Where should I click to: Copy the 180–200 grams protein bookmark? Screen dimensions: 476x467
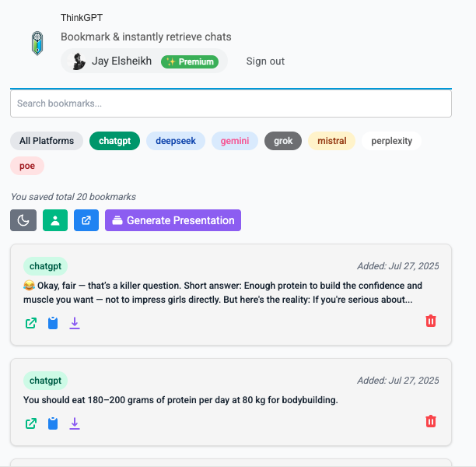click(x=53, y=423)
